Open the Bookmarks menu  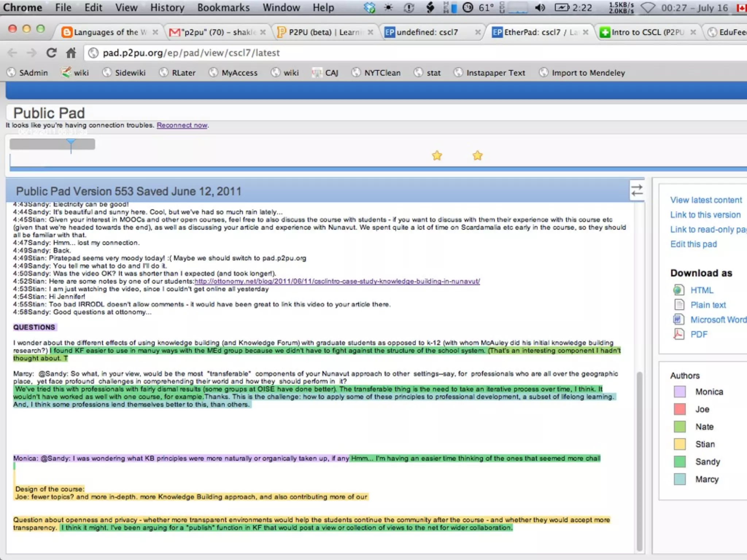[223, 8]
